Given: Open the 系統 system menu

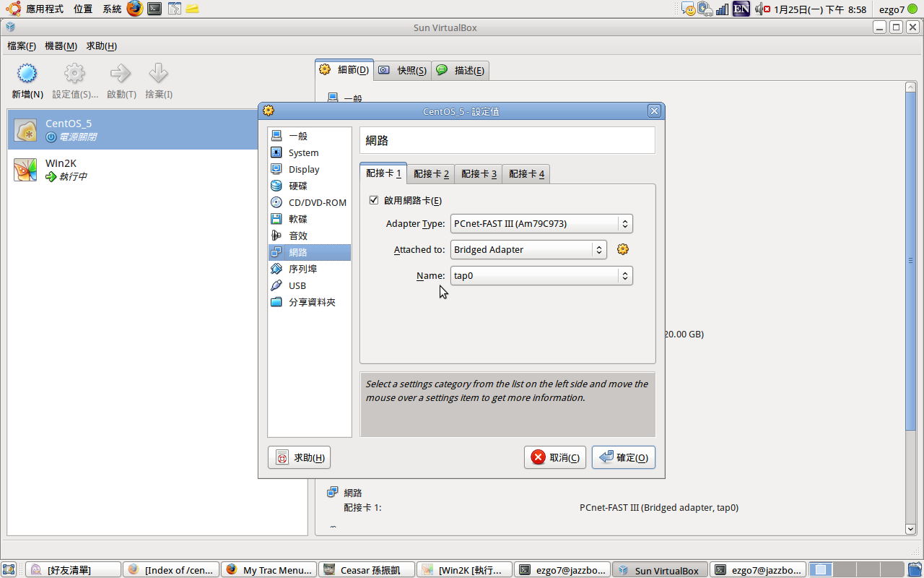Looking at the screenshot, I should [112, 9].
